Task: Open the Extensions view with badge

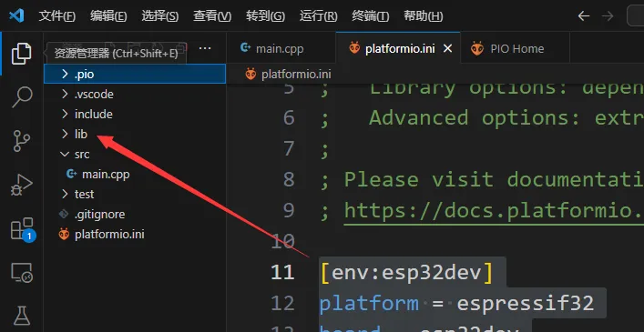Action: point(22,229)
